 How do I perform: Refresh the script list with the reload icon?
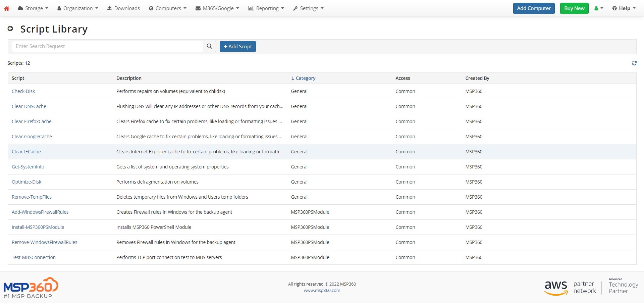pyautogui.click(x=634, y=63)
